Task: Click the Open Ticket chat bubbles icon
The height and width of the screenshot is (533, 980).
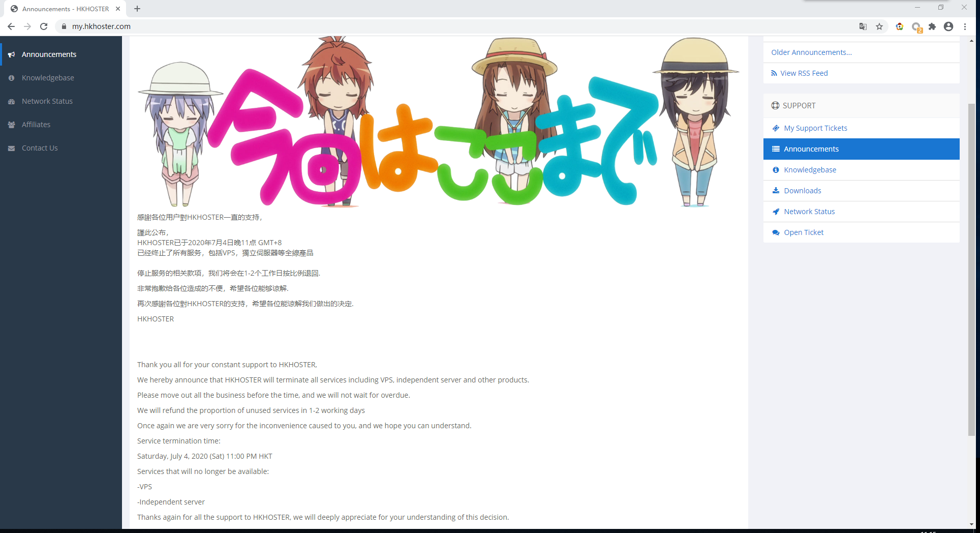Action: (x=776, y=232)
